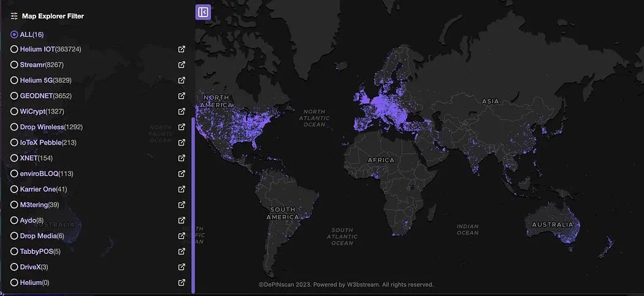Open the Drop Wireless external link icon

tap(182, 127)
